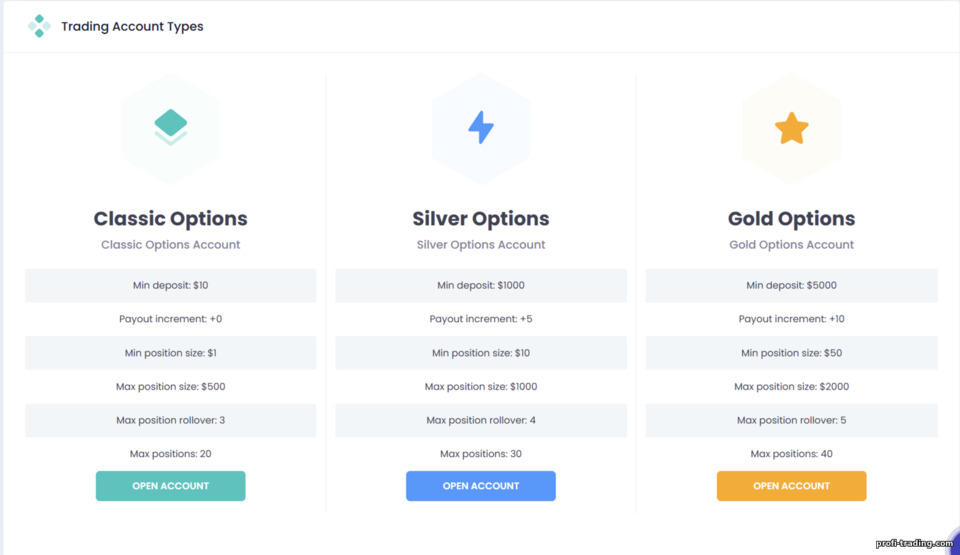
Task: Click the Trading Account Types header title
Action: coord(132,27)
